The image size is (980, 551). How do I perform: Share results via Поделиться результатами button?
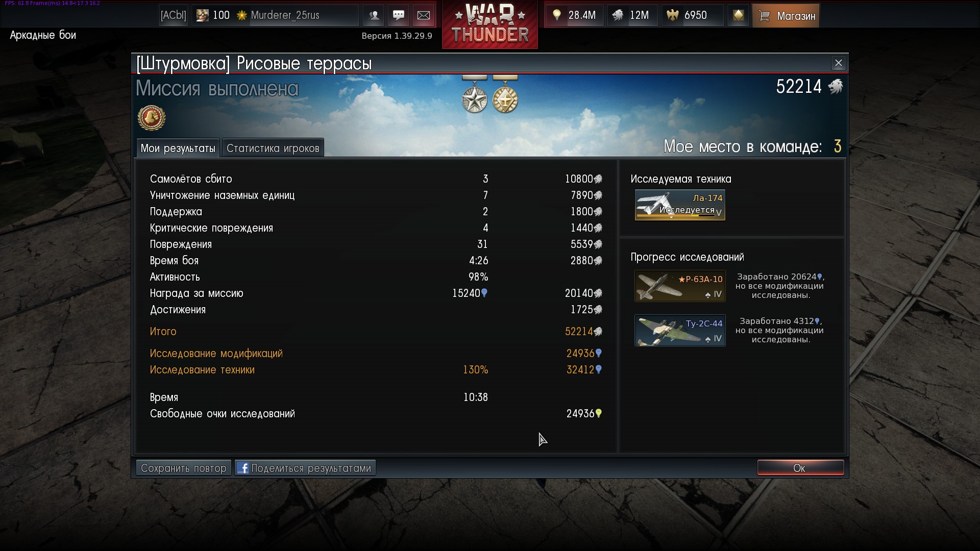click(305, 468)
